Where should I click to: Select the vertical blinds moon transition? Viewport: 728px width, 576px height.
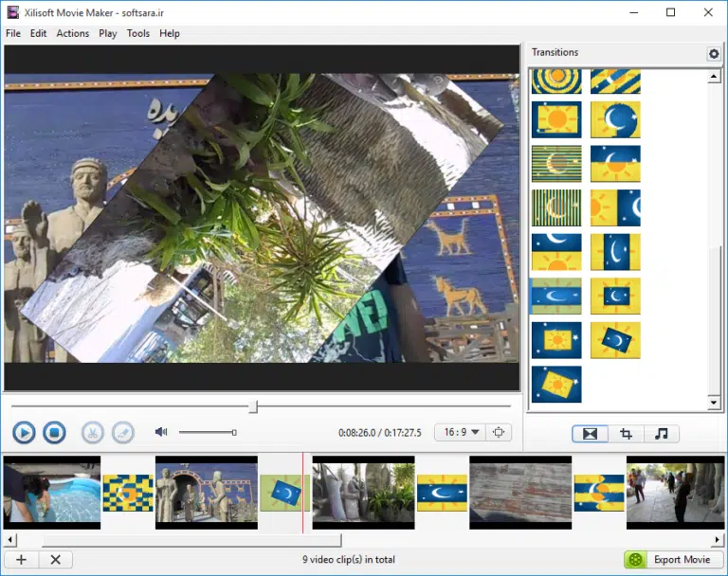[x=556, y=207]
